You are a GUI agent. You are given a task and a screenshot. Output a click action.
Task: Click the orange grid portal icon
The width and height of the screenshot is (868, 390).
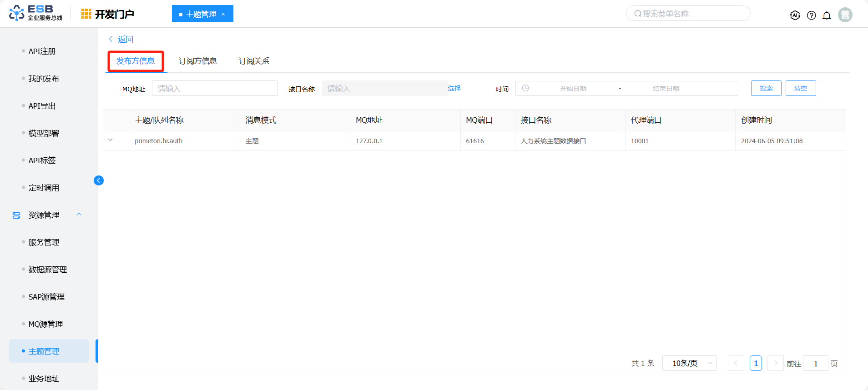pyautogui.click(x=86, y=14)
